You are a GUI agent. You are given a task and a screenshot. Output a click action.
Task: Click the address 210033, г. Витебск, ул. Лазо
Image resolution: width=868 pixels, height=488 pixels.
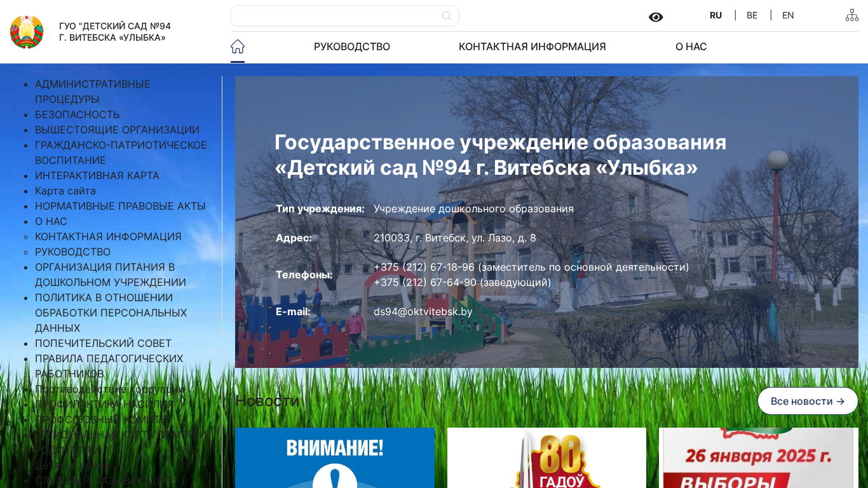(455, 238)
